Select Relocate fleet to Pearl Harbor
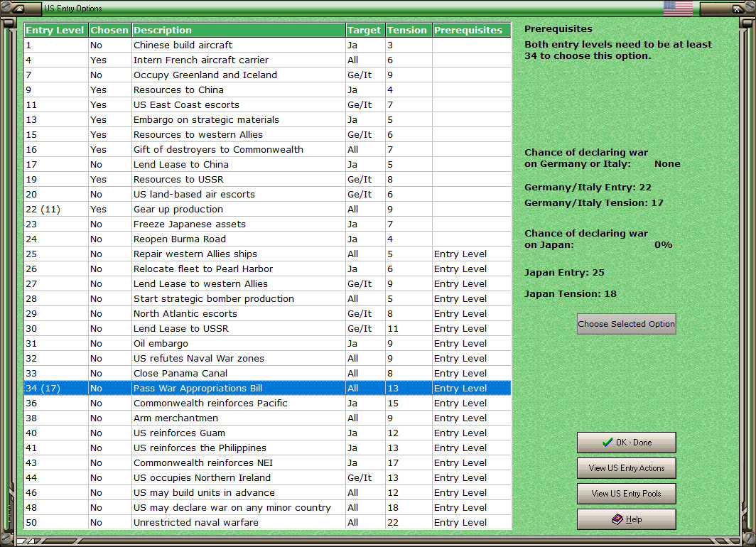 [268, 269]
